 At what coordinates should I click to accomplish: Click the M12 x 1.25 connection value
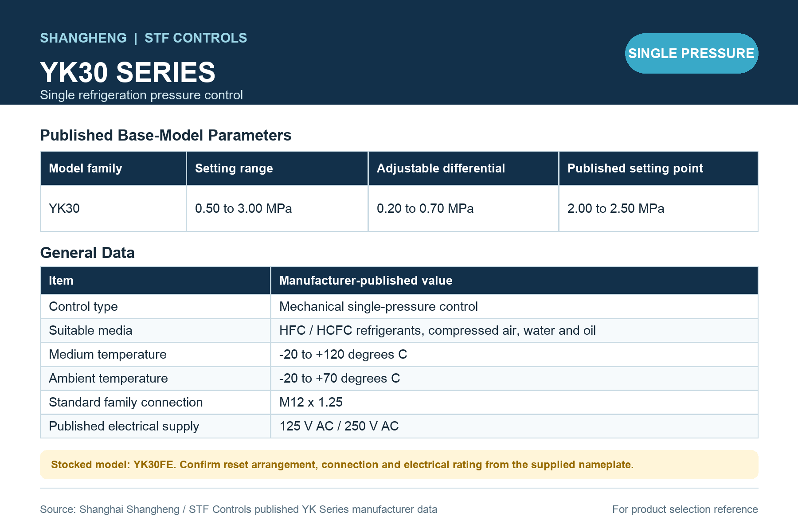tap(311, 402)
